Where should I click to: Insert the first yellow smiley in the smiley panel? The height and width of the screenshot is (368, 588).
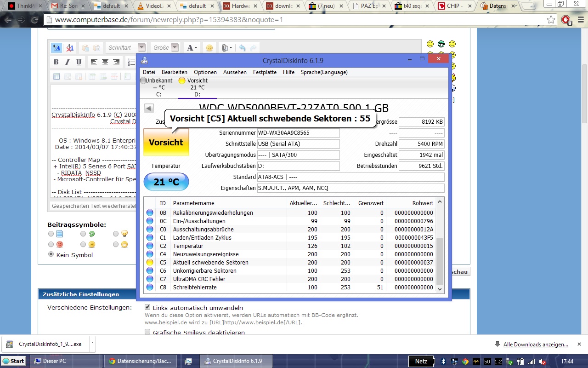pos(430,44)
